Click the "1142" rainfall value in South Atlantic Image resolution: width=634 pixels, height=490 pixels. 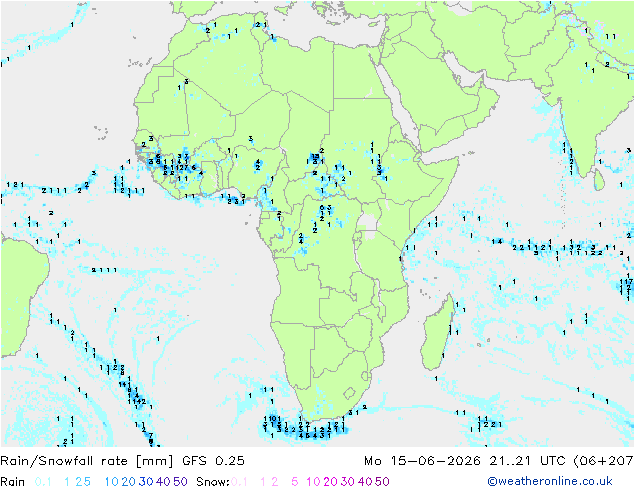click(x=137, y=401)
